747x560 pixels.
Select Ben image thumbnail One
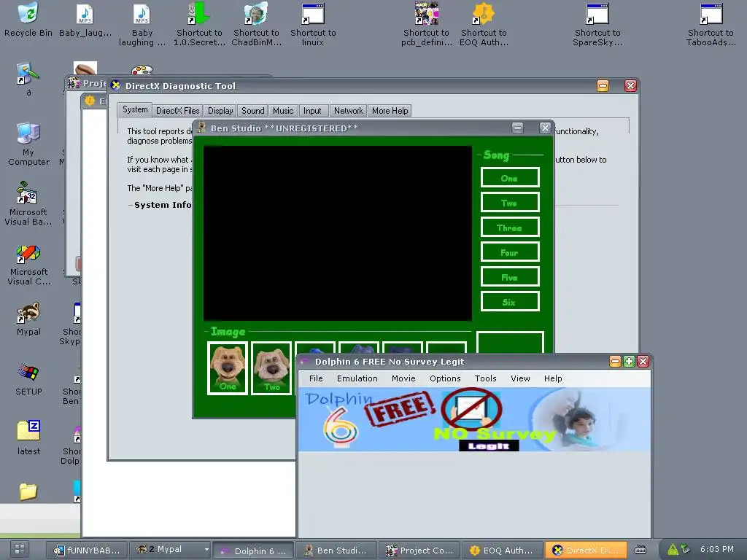[x=228, y=368]
